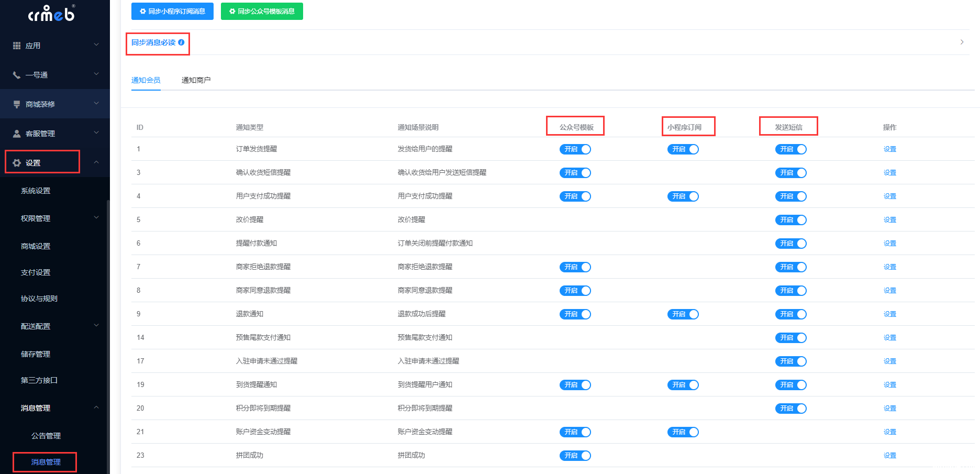
Task: Open 公告管理 in the sidebar menu
Action: tap(46, 436)
